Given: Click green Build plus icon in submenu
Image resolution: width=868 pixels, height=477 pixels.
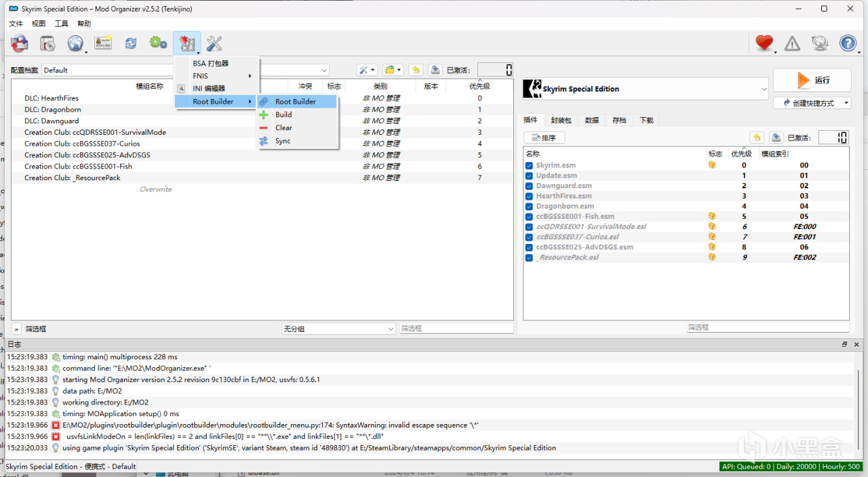Looking at the screenshot, I should click(264, 115).
